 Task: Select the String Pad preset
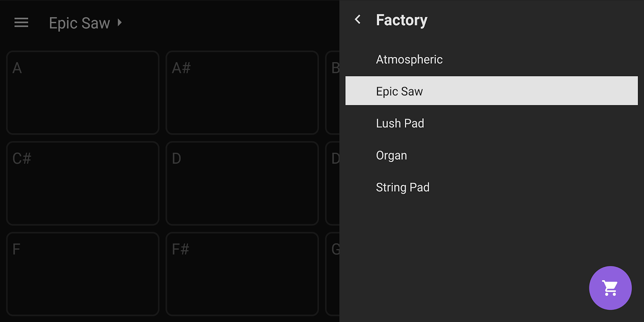(402, 187)
